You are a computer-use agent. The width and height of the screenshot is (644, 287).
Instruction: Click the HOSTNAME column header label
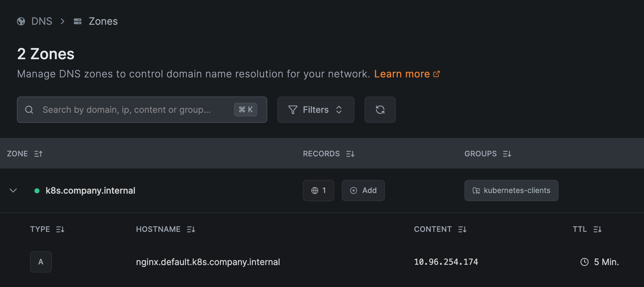(x=158, y=229)
